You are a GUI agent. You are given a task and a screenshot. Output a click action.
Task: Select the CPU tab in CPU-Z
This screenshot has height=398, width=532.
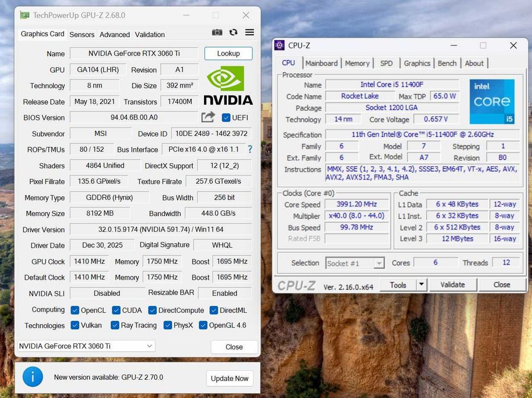click(288, 63)
